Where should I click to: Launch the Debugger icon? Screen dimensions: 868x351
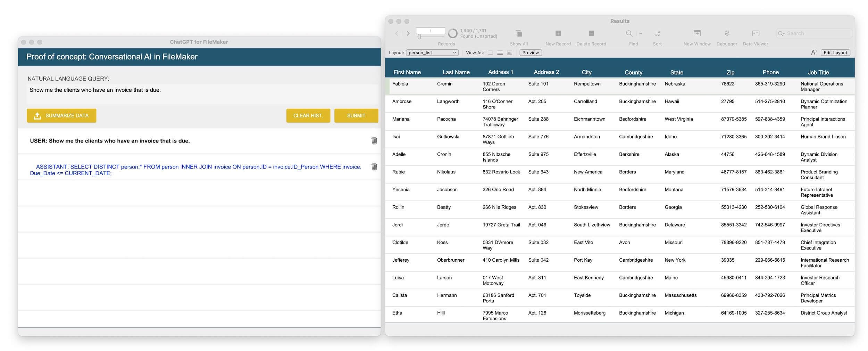[x=727, y=33]
